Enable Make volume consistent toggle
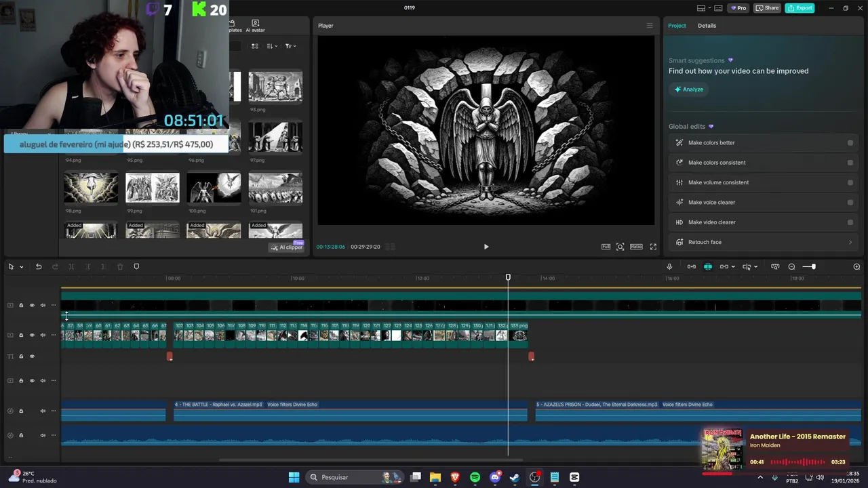This screenshot has width=868, height=488. pos(850,182)
